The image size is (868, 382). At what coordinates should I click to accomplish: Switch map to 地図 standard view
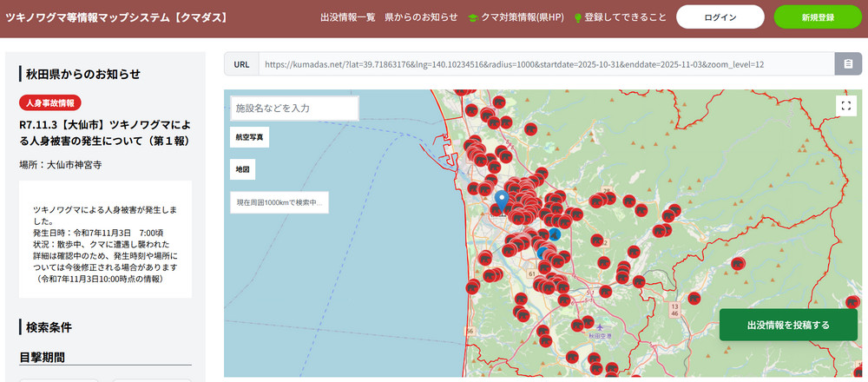[242, 169]
